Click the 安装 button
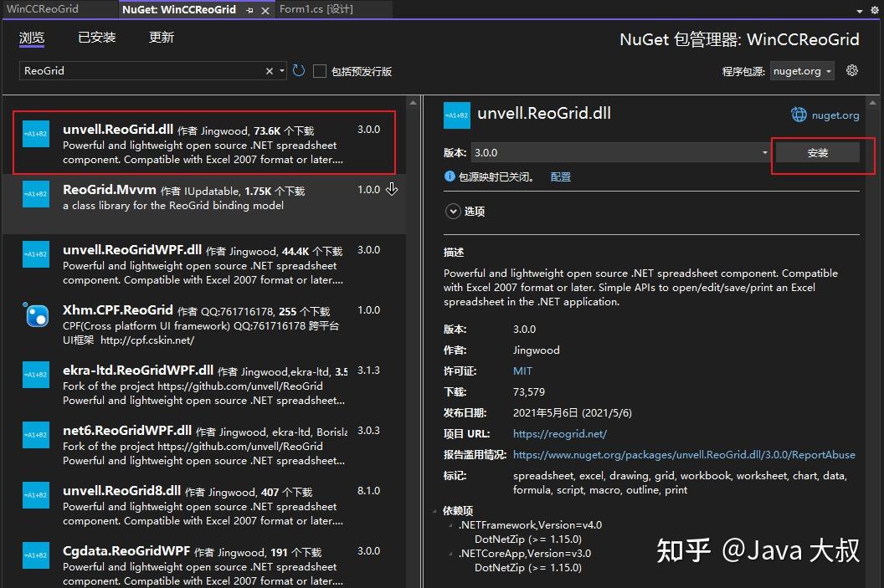 click(x=818, y=152)
